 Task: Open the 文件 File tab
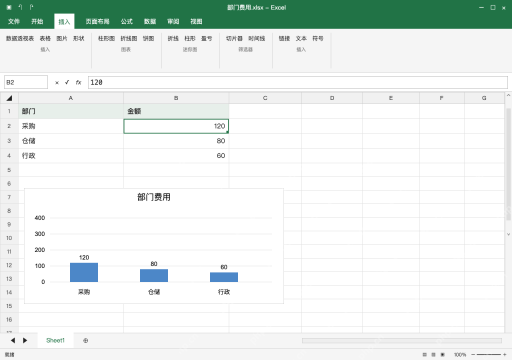[14, 22]
